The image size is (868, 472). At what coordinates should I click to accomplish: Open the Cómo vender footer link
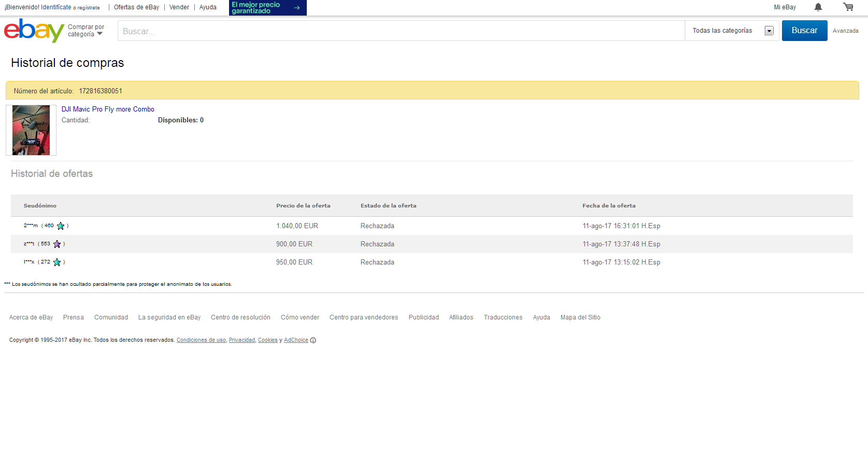300,317
